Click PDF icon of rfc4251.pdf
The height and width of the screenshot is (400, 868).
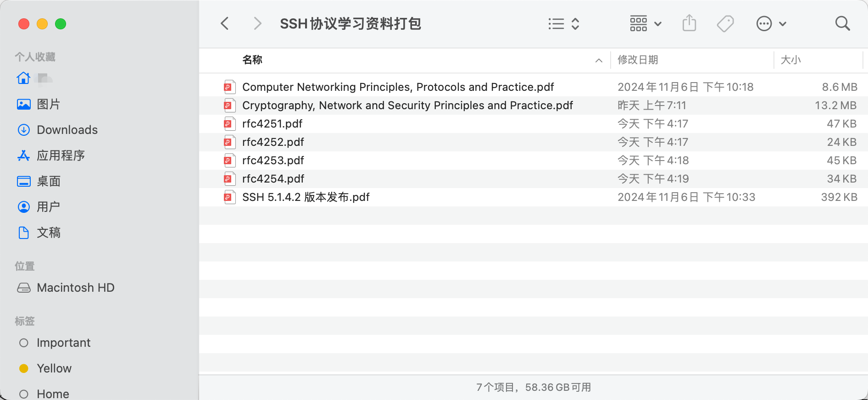pos(229,124)
